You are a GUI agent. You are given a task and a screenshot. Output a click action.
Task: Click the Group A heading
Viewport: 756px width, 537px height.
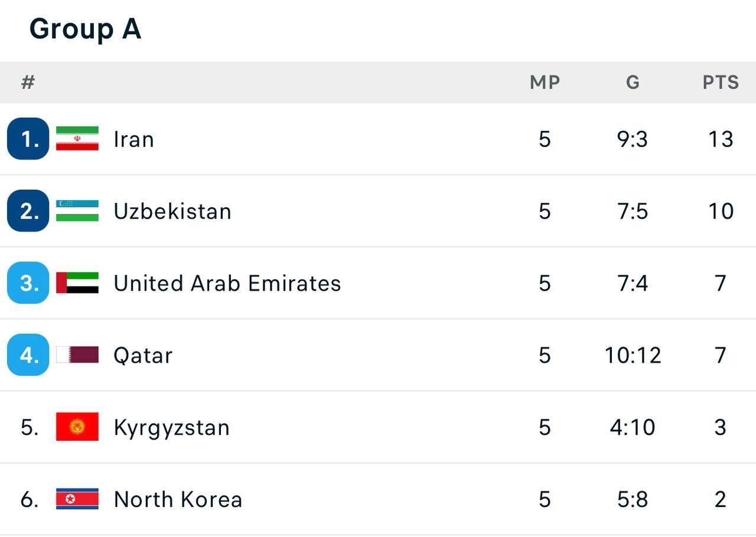click(85, 28)
